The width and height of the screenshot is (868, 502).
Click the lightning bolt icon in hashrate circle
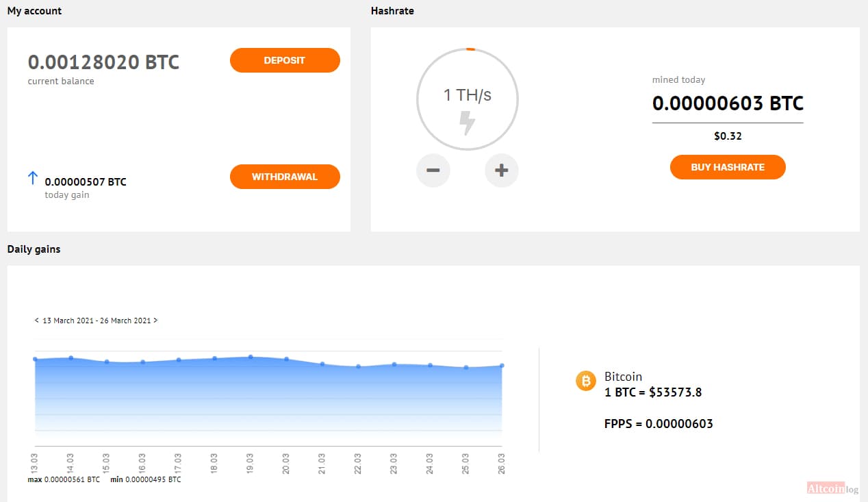468,124
